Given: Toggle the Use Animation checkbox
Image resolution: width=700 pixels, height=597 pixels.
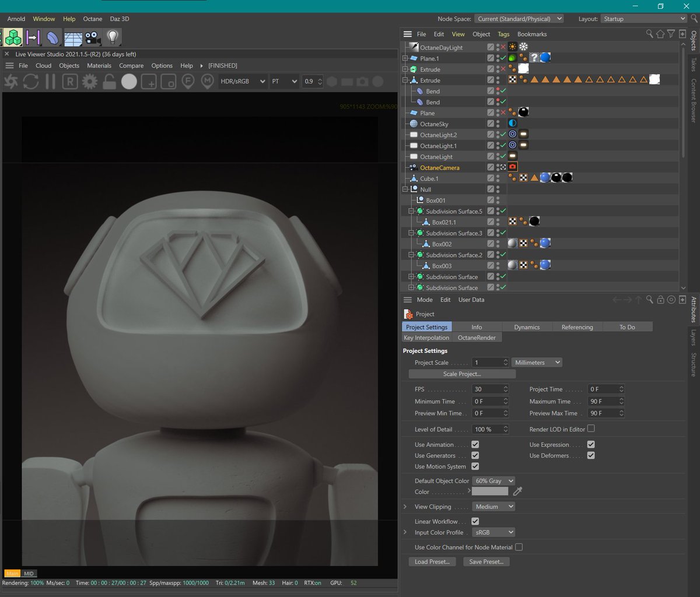Looking at the screenshot, I should (475, 444).
